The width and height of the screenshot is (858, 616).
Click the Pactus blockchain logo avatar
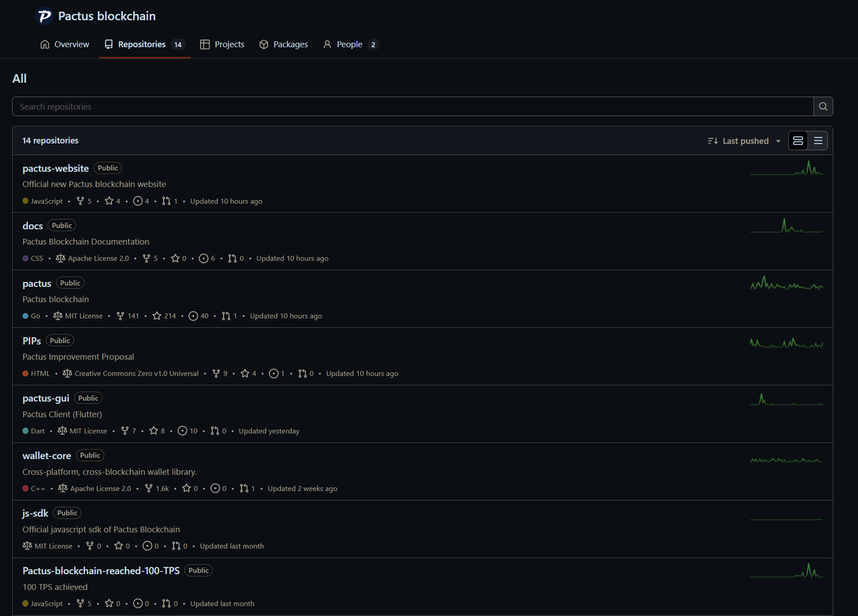pyautogui.click(x=44, y=16)
